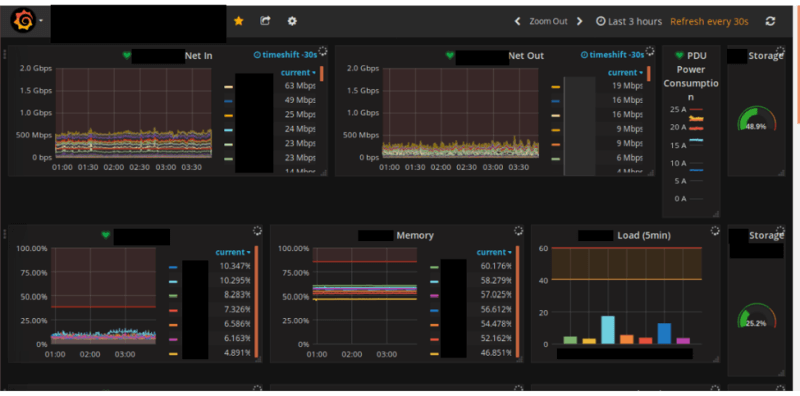Sort Net Out legend by current column
This screenshot has height=396, width=800.
coord(626,72)
